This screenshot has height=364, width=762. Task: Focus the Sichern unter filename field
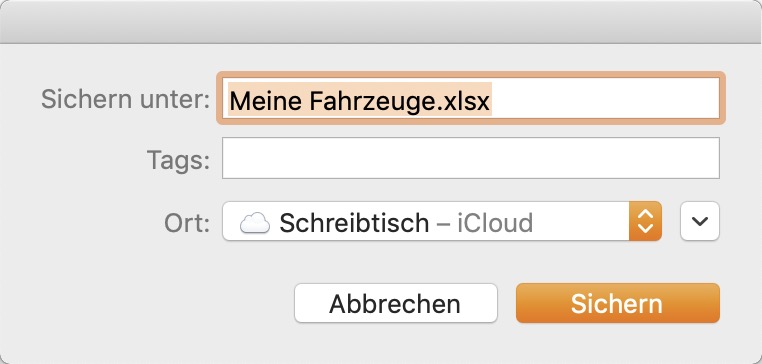click(x=471, y=98)
